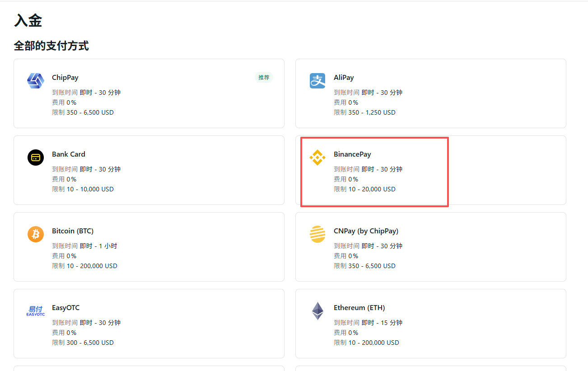Image resolution: width=588 pixels, height=371 pixels.
Task: Click Bitcoin's 即时 - 1 小时 arrival time
Action: (x=98, y=246)
